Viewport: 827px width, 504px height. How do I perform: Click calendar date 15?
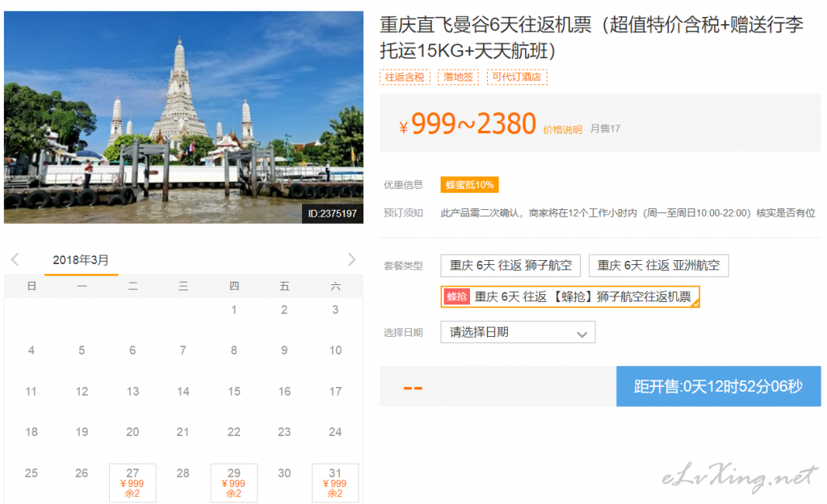[233, 391]
